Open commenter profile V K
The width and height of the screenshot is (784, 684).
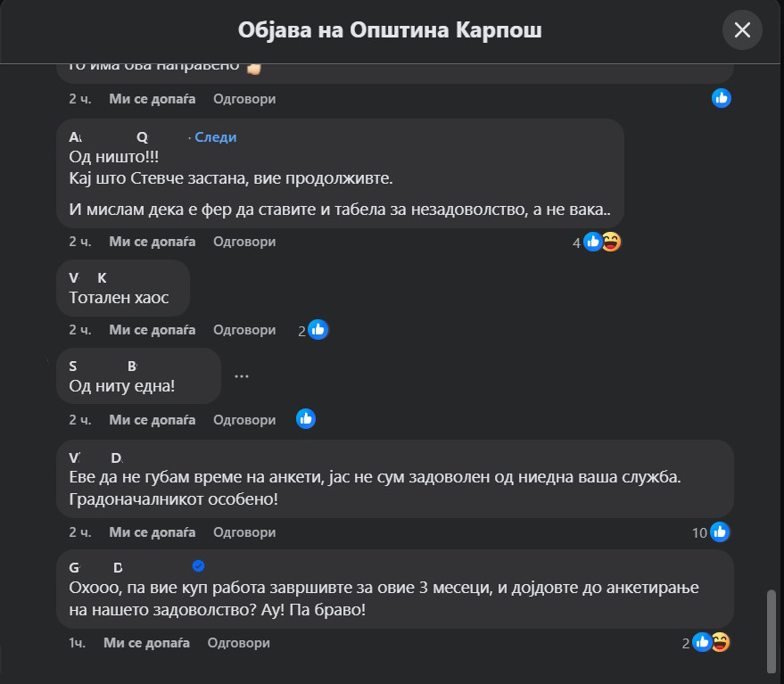pyautogui.click(x=87, y=277)
